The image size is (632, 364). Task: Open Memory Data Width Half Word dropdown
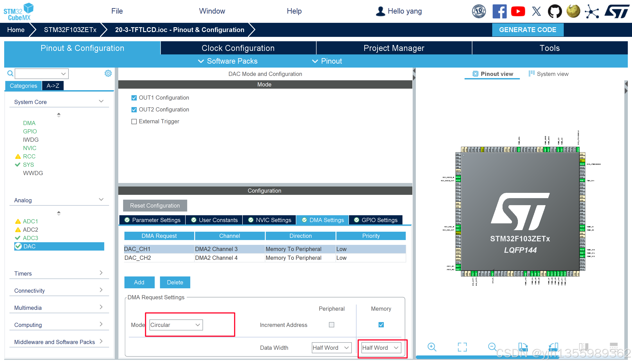point(381,348)
